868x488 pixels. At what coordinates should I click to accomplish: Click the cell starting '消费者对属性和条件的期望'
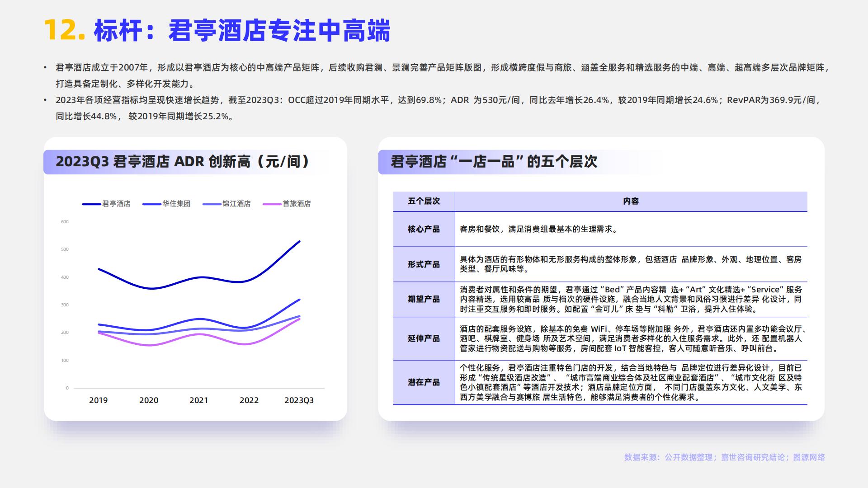(631, 299)
